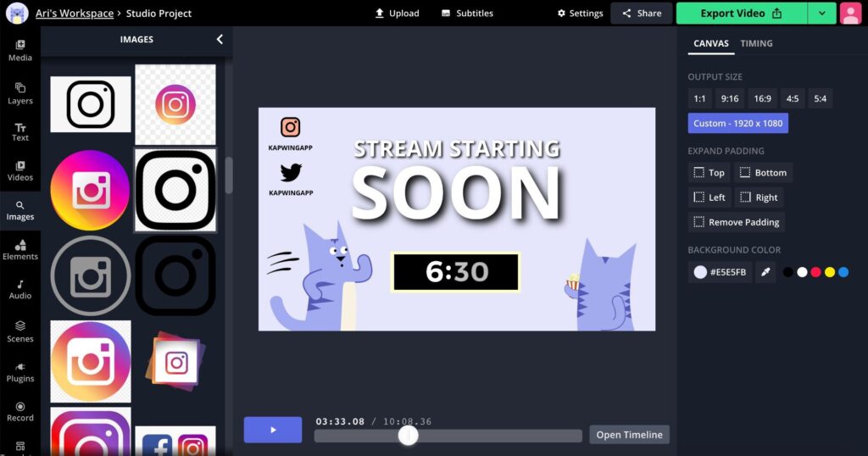Open the Elements panel in sidebar
This screenshot has width=868, height=456.
pyautogui.click(x=20, y=250)
